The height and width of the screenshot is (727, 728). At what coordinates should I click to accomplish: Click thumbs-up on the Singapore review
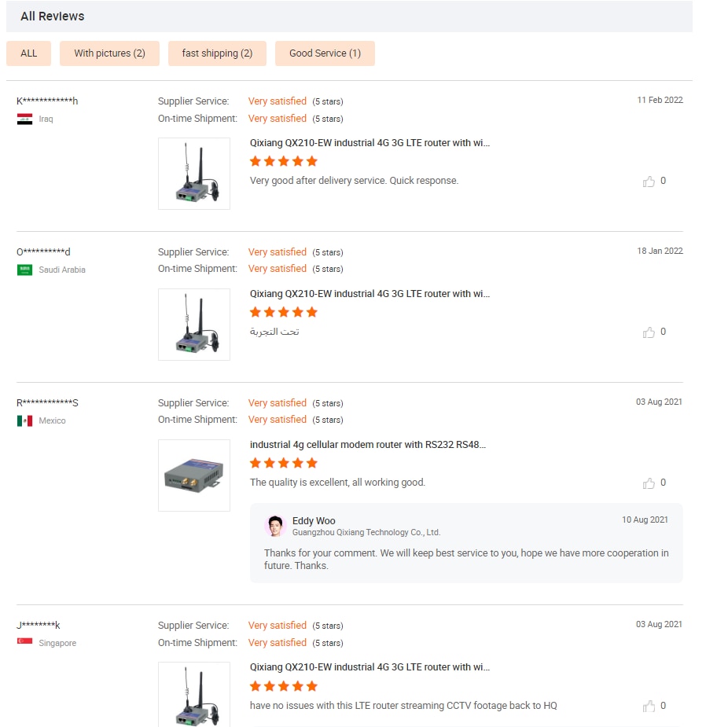pos(649,706)
